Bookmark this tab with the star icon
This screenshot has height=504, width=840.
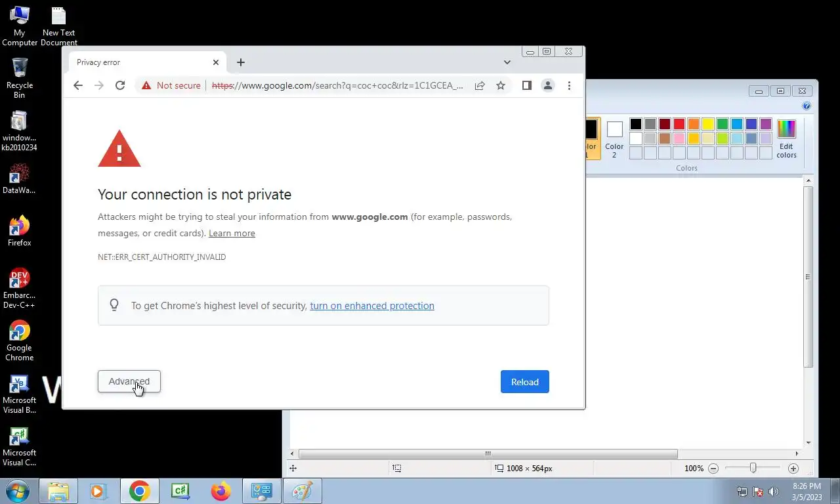(501, 85)
